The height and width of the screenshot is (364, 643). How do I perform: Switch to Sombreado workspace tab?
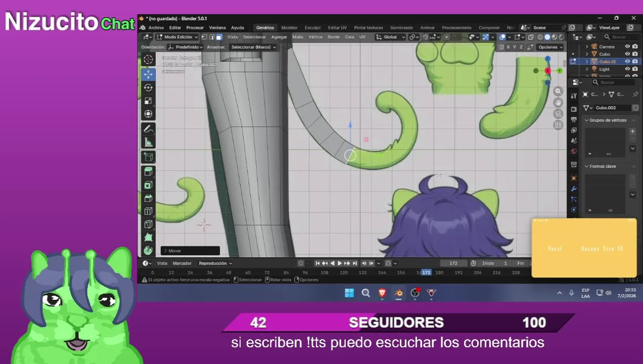point(401,28)
